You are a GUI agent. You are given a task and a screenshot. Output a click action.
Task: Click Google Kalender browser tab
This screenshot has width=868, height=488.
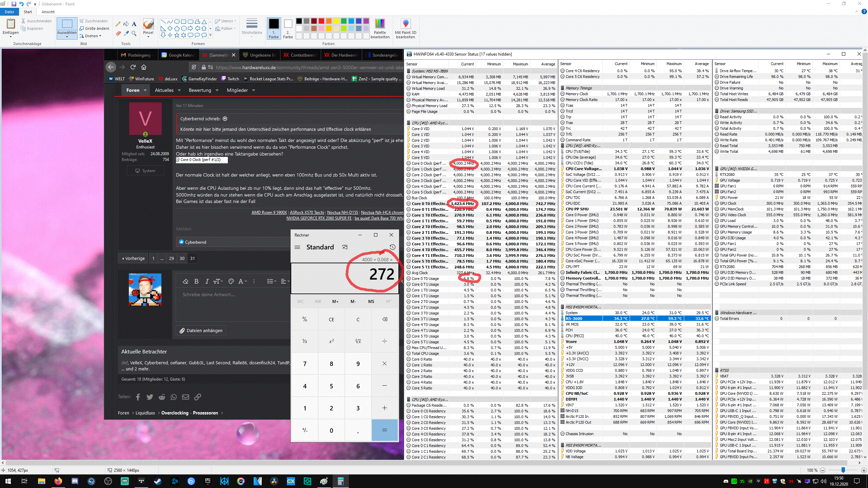[178, 55]
